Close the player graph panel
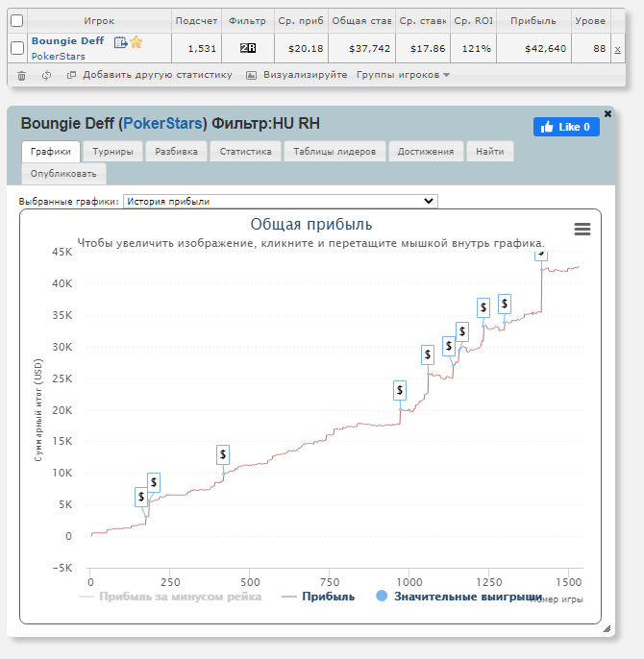 click(x=607, y=113)
